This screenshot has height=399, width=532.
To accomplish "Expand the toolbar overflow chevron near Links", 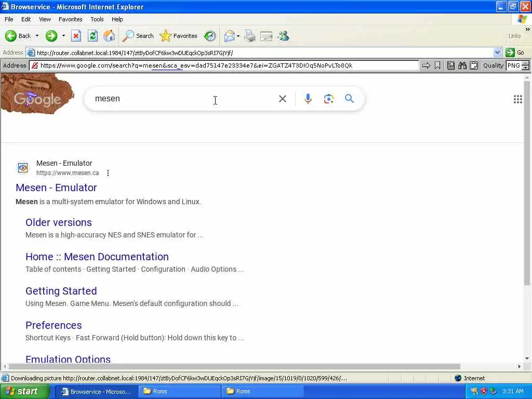I will click(x=528, y=30).
